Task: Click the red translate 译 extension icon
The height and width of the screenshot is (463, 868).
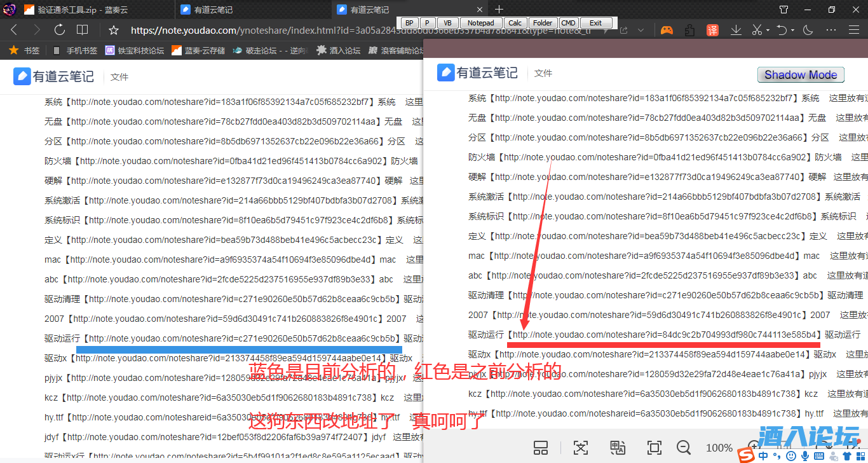Action: (712, 30)
